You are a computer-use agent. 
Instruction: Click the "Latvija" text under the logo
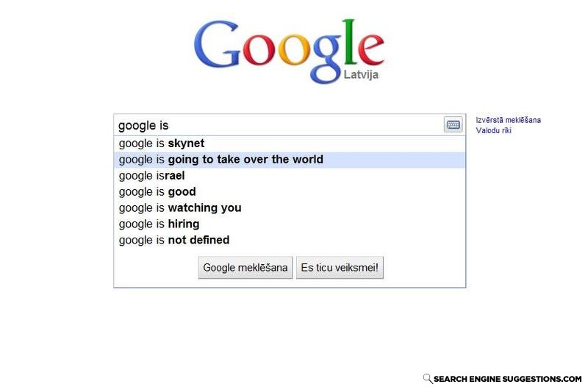[x=361, y=75]
